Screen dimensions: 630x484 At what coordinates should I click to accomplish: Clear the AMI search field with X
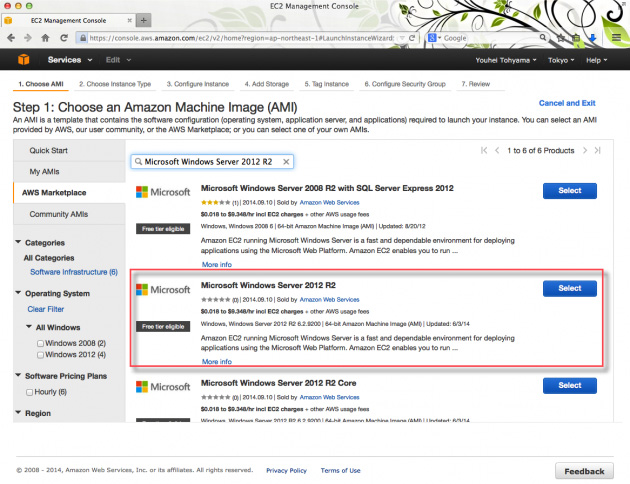pos(286,161)
